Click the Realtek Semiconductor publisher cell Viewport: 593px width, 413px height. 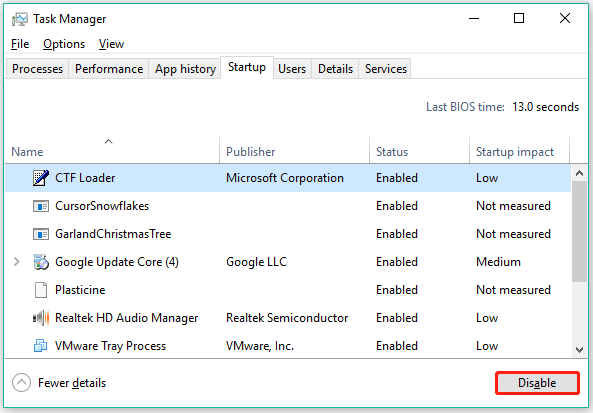coord(287,318)
